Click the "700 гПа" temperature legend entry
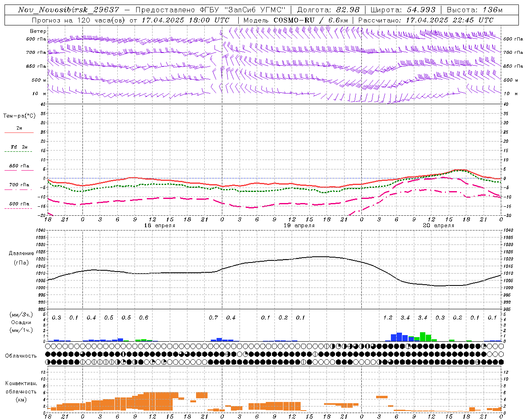Image resolution: width=525 pixels, height=420 pixels. (x=19, y=185)
